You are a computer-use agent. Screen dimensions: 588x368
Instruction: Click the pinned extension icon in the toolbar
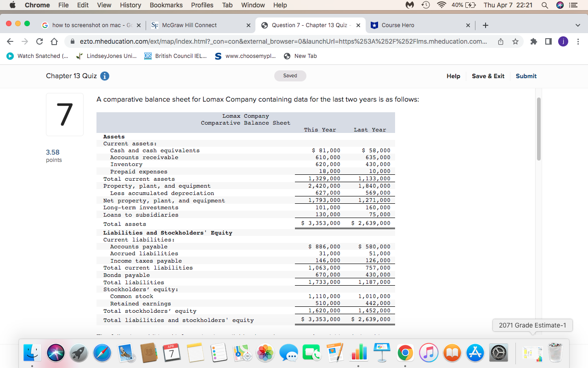click(533, 41)
